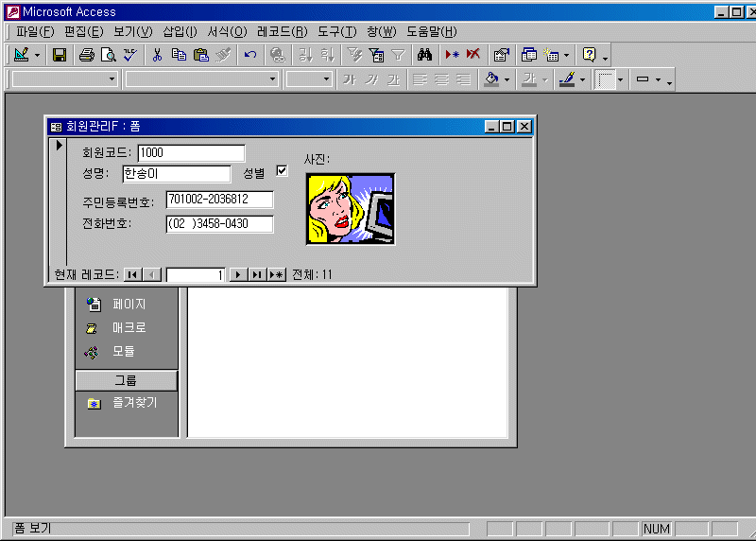Toggle Center alignment button
This screenshot has height=541, width=756.
(x=441, y=79)
